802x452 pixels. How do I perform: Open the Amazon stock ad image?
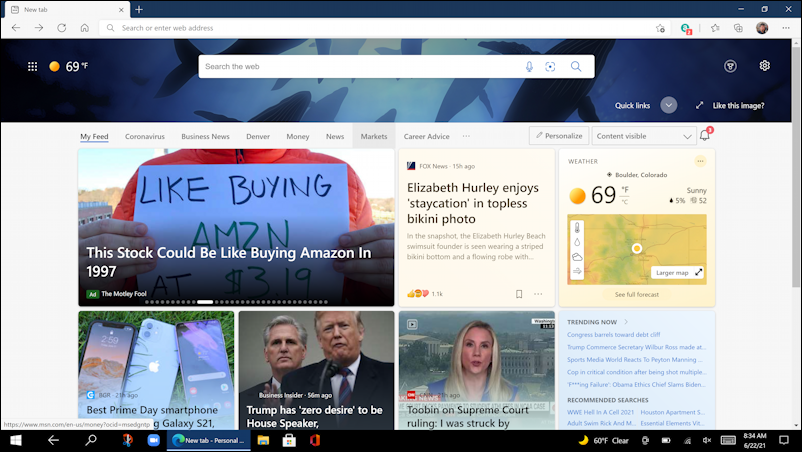click(236, 228)
